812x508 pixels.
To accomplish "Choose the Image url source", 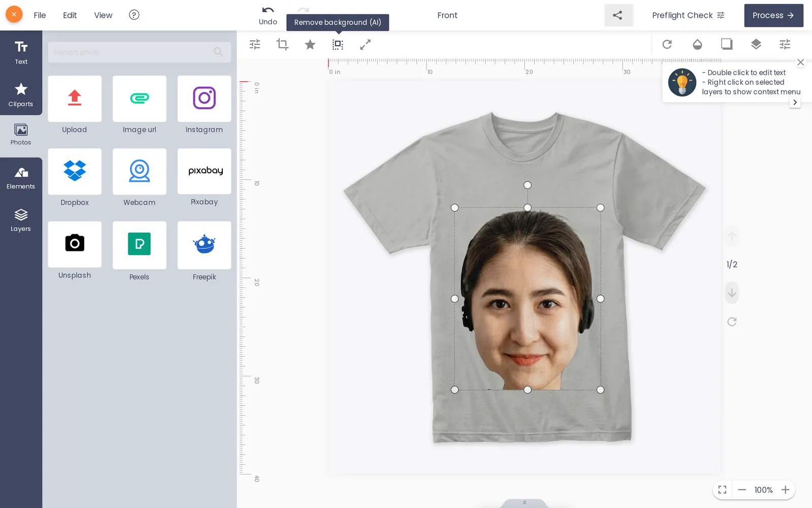I will pyautogui.click(x=140, y=99).
